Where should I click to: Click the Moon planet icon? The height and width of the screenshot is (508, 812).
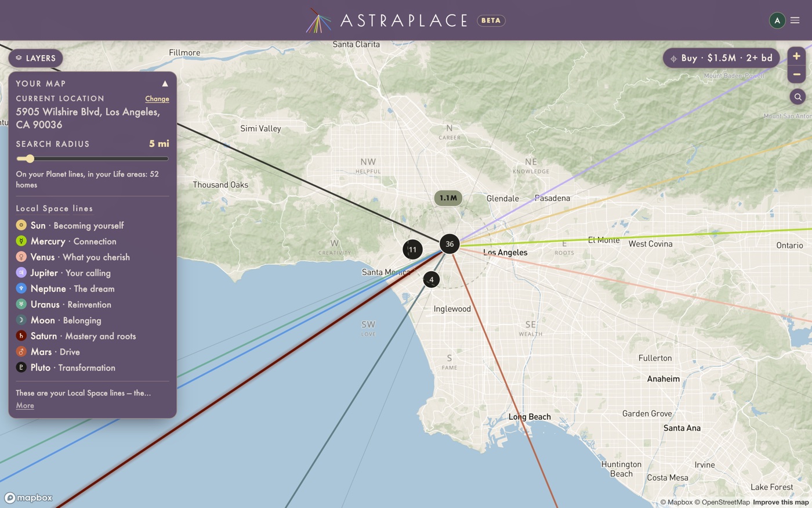coord(21,320)
